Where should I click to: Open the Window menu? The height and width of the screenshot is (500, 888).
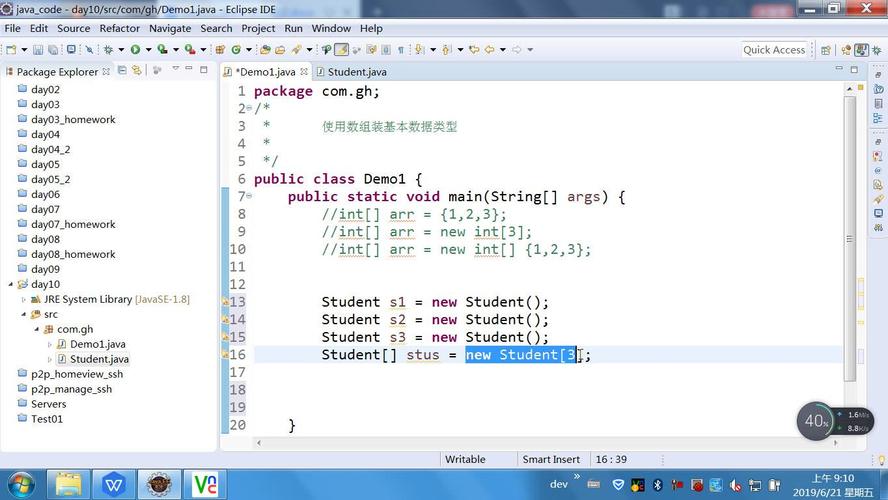[x=331, y=28]
